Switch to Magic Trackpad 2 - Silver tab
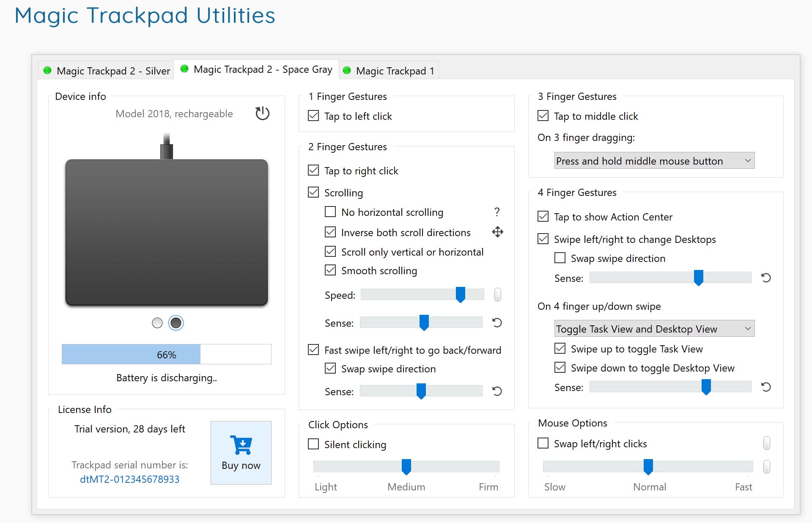The image size is (812, 523). 107,71
